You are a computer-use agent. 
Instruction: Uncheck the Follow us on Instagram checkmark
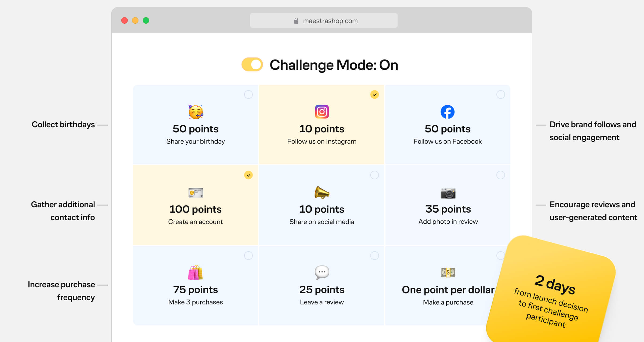(x=375, y=94)
